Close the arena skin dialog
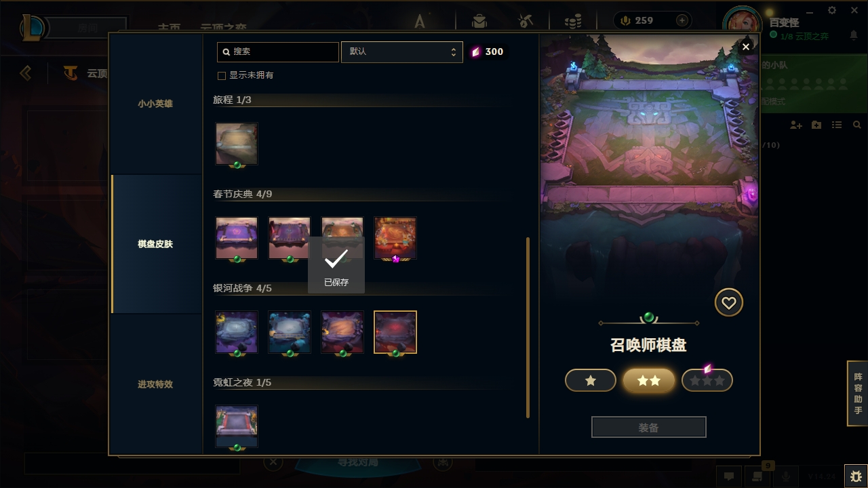The image size is (868, 488). [x=746, y=47]
